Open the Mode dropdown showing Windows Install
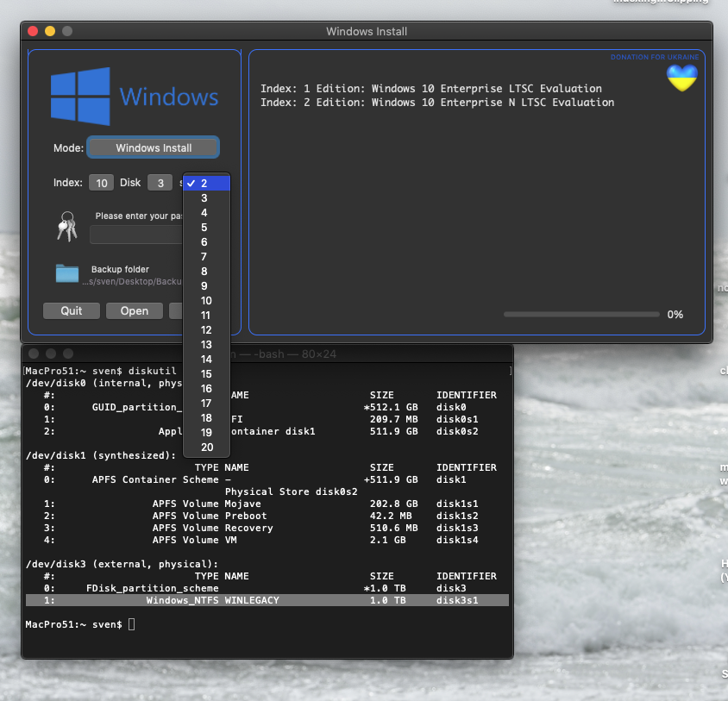Viewport: 728px width, 701px height. tap(154, 147)
